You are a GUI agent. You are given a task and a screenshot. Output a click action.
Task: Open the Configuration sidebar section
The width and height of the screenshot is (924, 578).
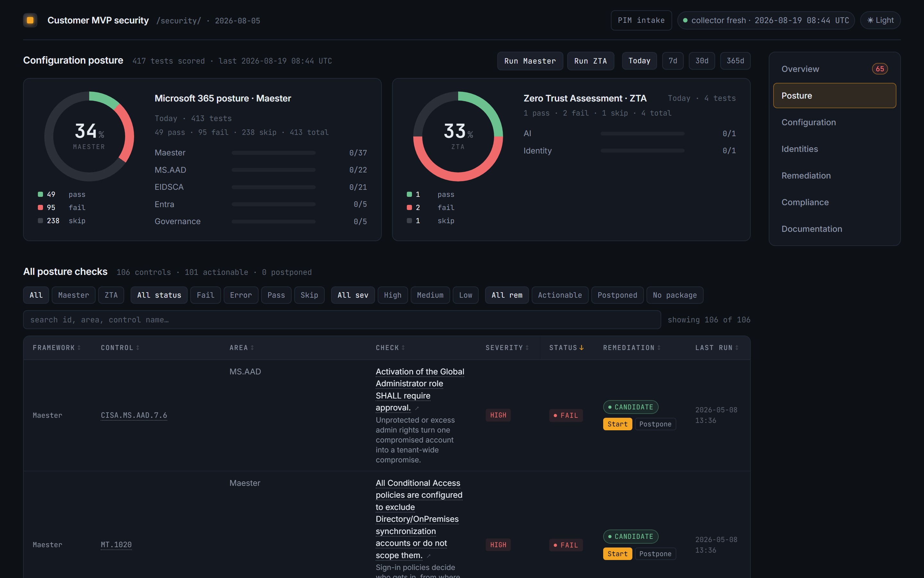[835, 122]
